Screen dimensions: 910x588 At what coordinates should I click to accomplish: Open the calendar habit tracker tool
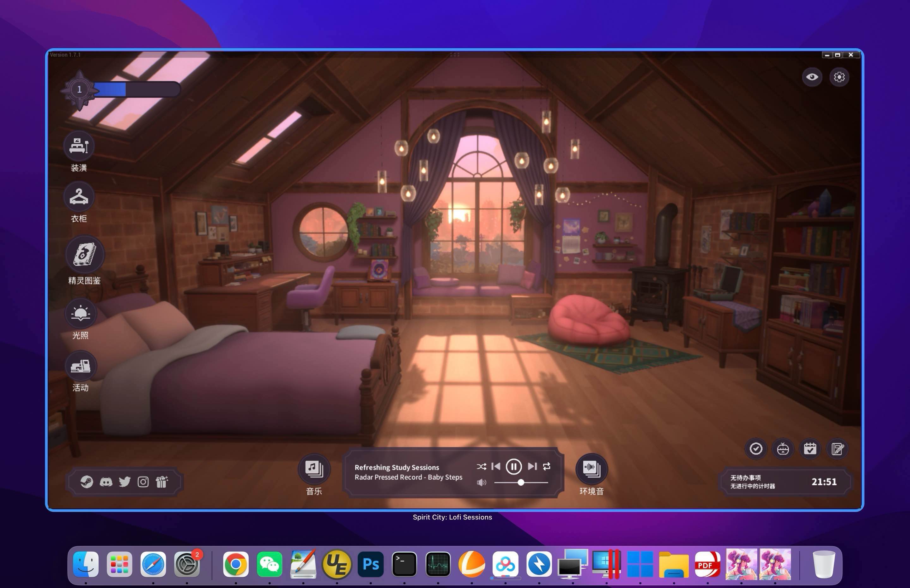point(810,449)
